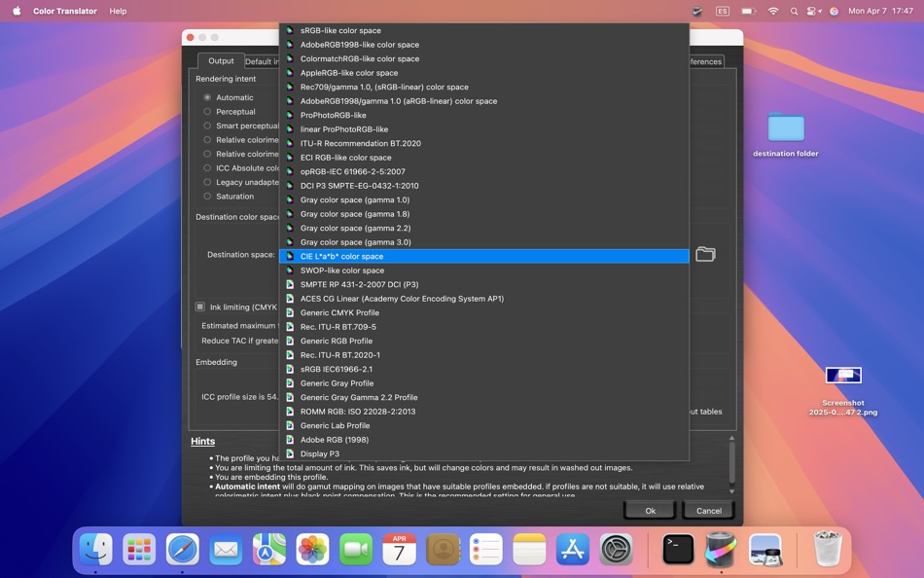Screen dimensions: 924x578
Task: Open Notes app in the dock
Action: (529, 550)
